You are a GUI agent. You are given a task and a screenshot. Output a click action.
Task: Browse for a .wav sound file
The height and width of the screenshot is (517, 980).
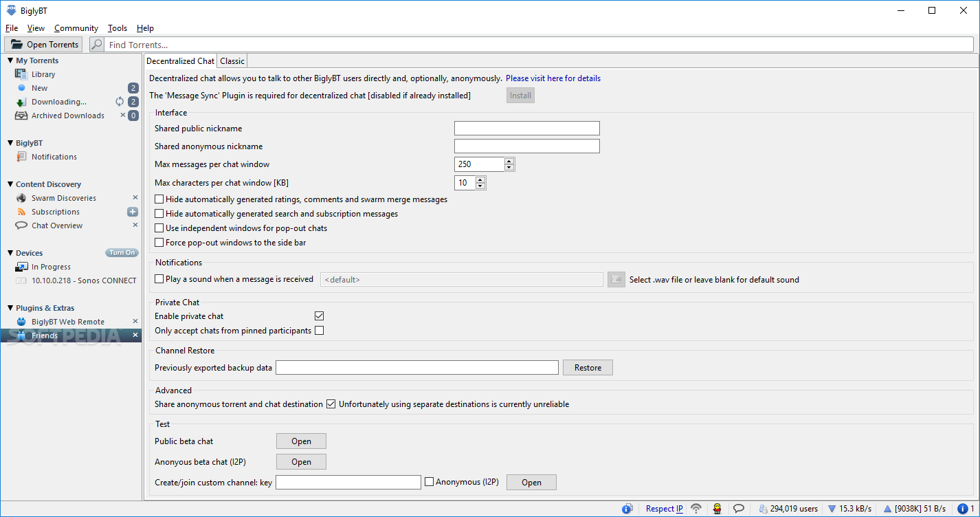pos(616,279)
